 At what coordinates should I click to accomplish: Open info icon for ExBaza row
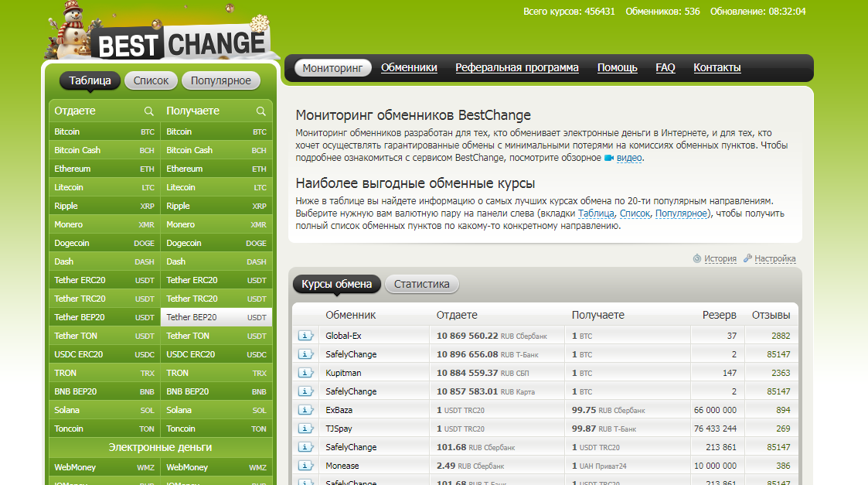tap(305, 410)
